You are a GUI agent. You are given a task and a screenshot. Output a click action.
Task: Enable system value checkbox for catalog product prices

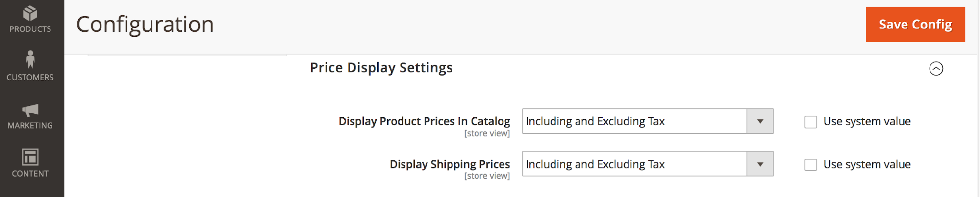click(811, 122)
